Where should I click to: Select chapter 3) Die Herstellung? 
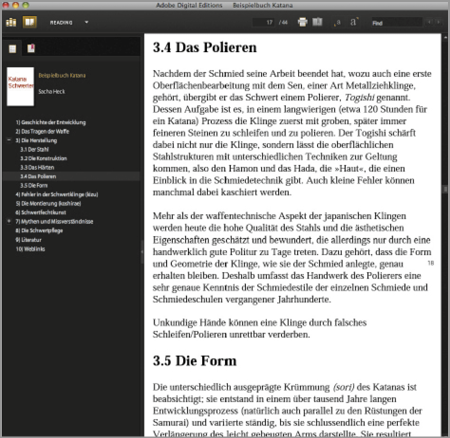[x=36, y=140]
